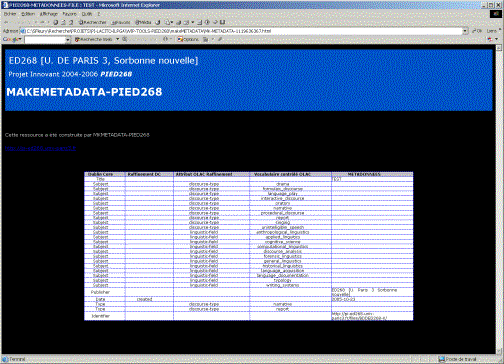The image size is (504, 364).
Task: Click the History icon in toolbar
Action: click(x=158, y=22)
